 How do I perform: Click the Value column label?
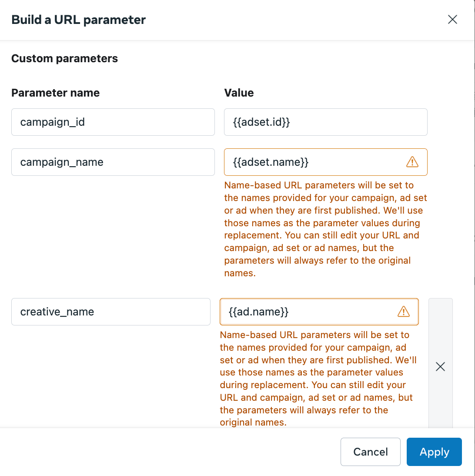[239, 93]
